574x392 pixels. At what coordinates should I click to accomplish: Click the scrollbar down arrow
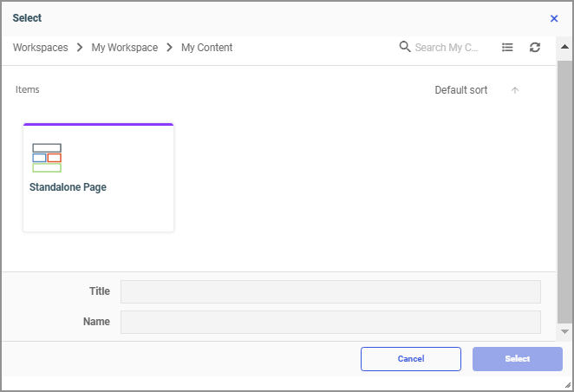[564, 331]
